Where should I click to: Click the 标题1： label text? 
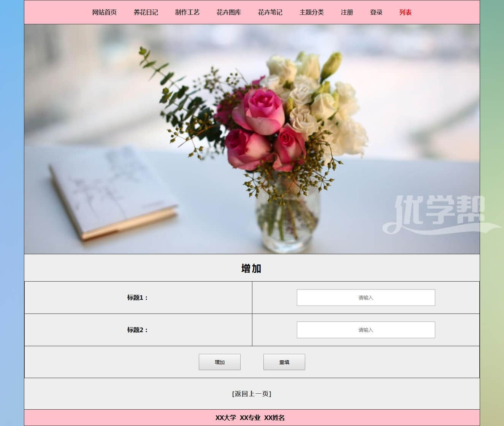[138, 298]
